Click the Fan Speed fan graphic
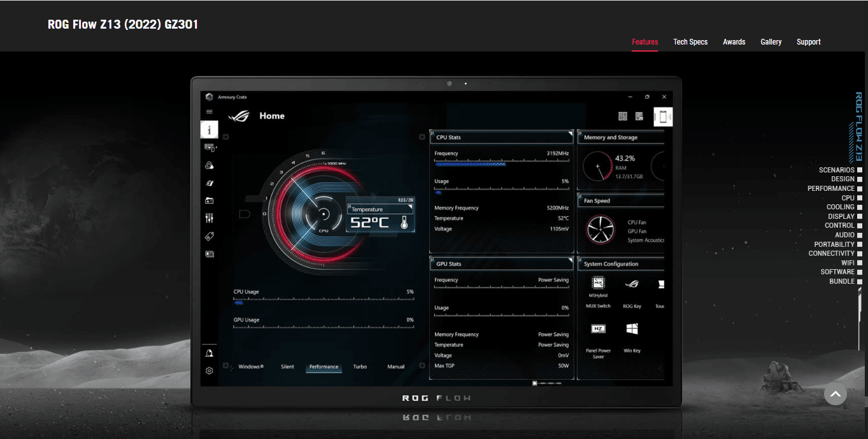 click(x=600, y=230)
